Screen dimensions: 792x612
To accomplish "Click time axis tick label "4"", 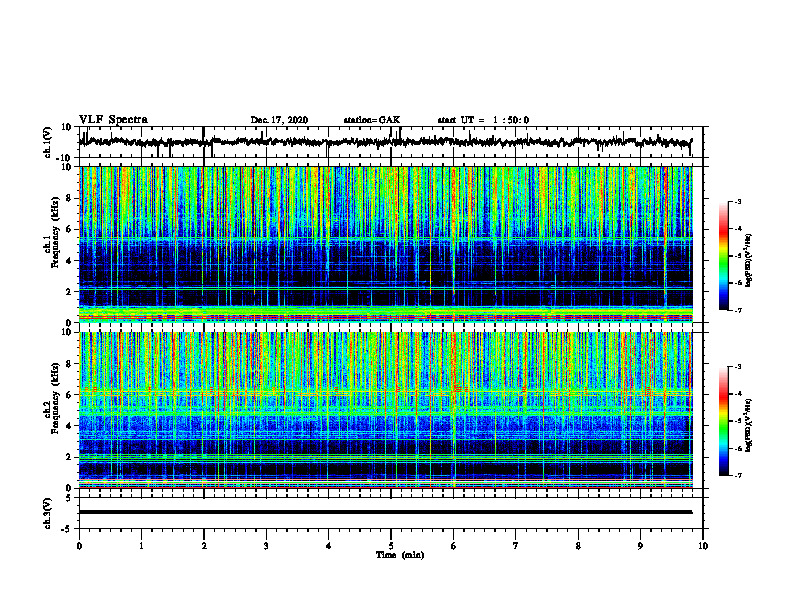I will point(328,546).
